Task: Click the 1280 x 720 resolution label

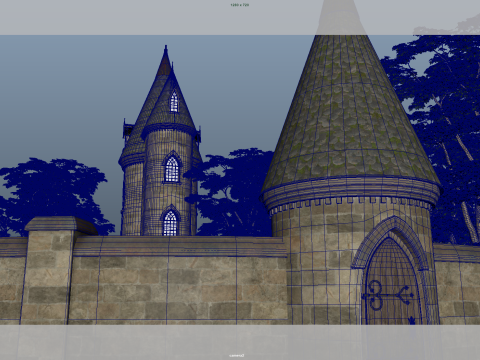Action: click(x=240, y=5)
